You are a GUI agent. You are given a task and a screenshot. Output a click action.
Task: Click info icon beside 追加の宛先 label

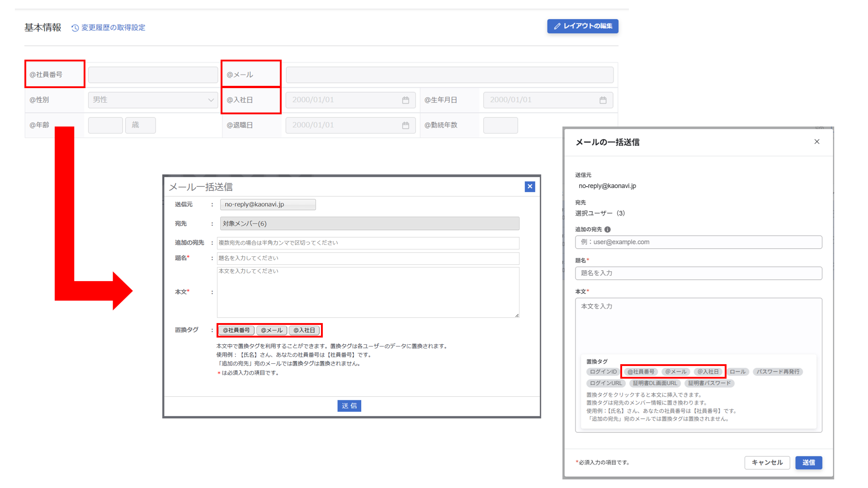coord(608,230)
